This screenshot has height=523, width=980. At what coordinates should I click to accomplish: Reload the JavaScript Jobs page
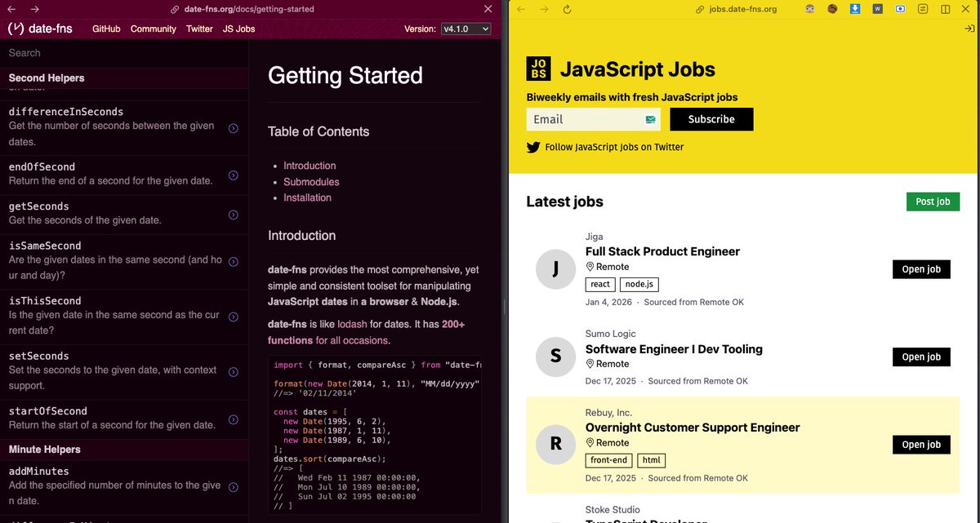pos(568,9)
